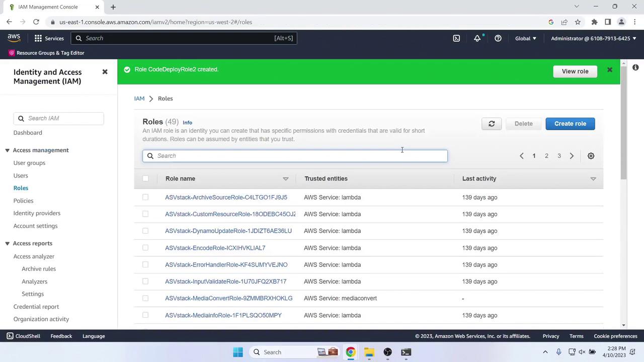This screenshot has height=362, width=644.
Task: Sort roles by Role name column
Action: [x=285, y=178]
